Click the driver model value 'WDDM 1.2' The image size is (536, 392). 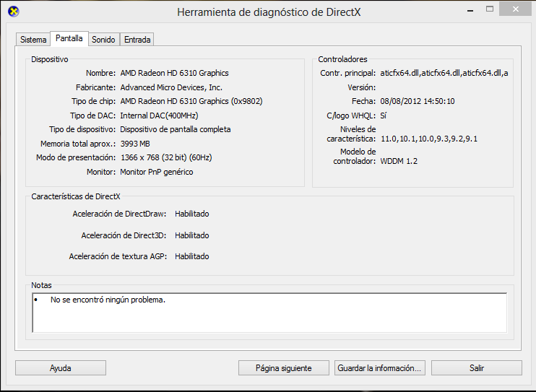(x=399, y=161)
